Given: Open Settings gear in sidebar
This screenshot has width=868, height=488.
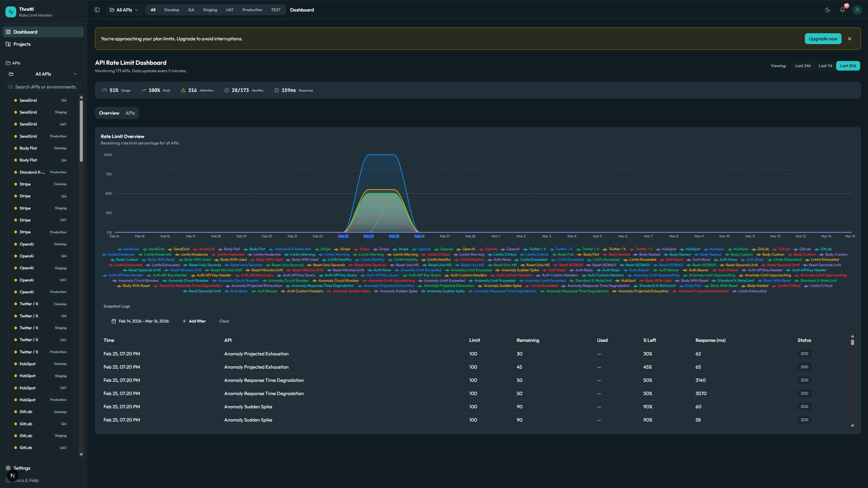Looking at the screenshot, I should (8, 468).
